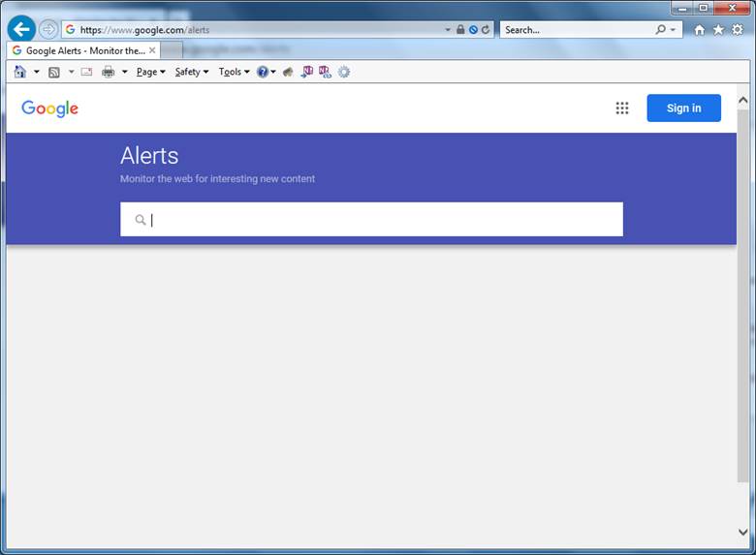756x555 pixels.
Task: Click the Home icon in the command bar
Action: click(x=19, y=72)
